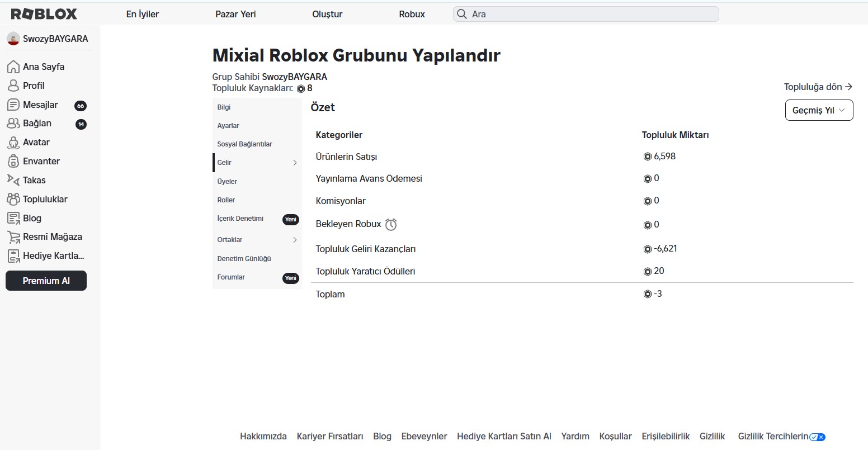
Task: Click the Robux icon in Ürünlerin Satışı row
Action: [648, 157]
